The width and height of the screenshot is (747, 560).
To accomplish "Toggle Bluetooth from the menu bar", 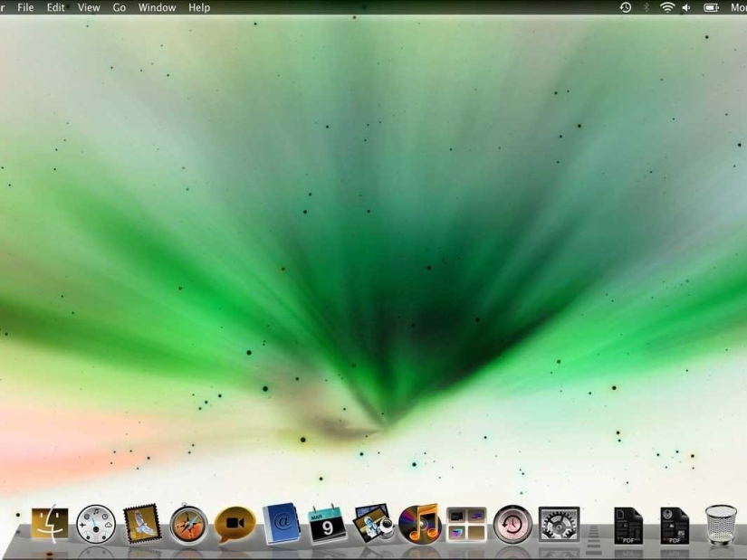I will 646,7.
